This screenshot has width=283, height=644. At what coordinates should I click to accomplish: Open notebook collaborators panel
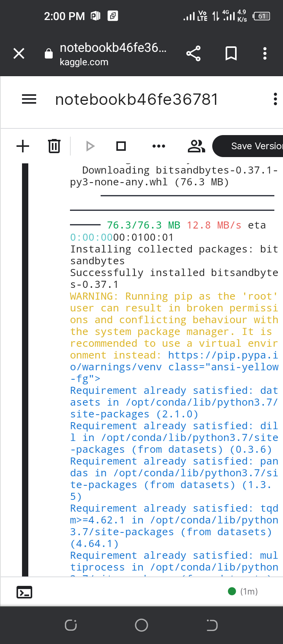196,146
